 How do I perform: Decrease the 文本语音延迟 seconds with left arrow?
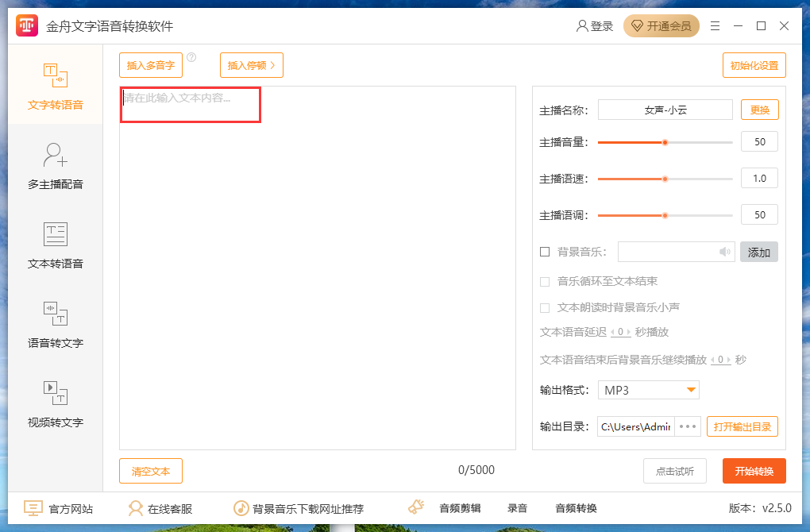(613, 332)
